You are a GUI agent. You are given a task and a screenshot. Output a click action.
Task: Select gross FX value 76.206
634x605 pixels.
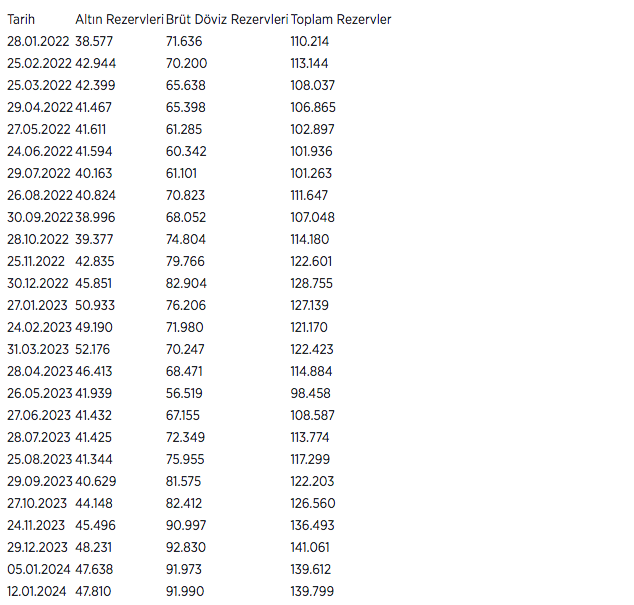(x=186, y=305)
